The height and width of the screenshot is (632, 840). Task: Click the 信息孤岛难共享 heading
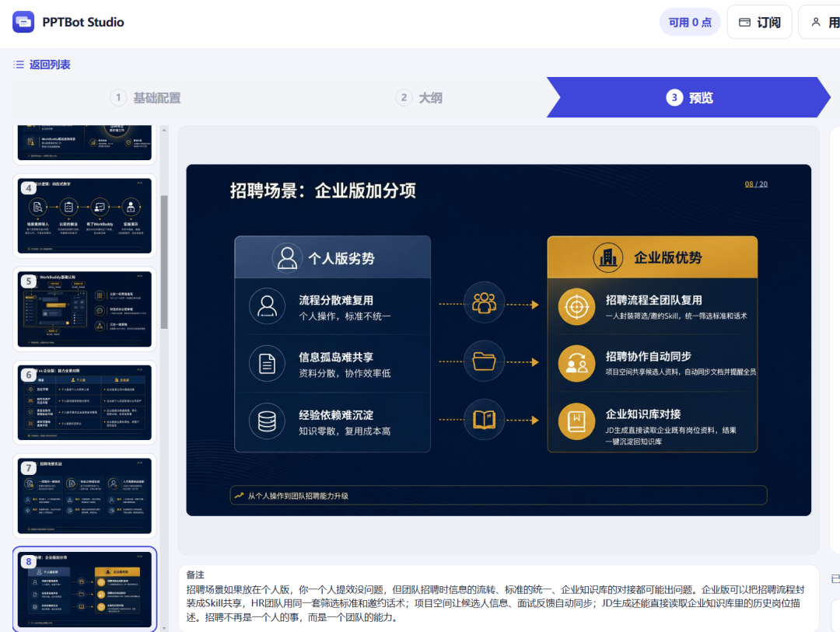336,358
